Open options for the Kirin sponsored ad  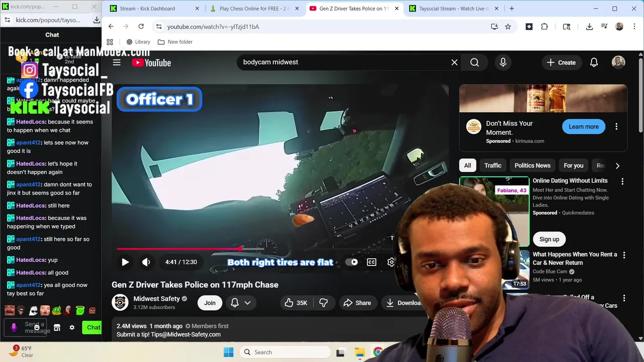[x=616, y=127]
